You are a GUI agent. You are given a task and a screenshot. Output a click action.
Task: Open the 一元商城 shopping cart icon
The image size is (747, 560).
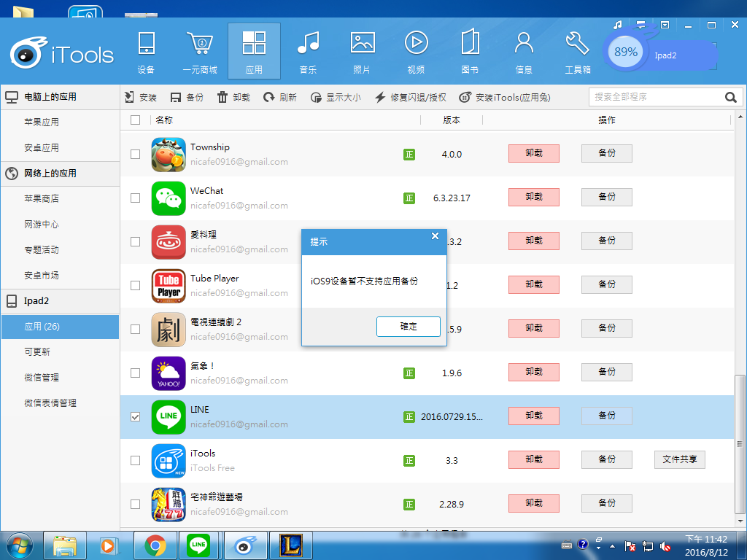pos(200,43)
